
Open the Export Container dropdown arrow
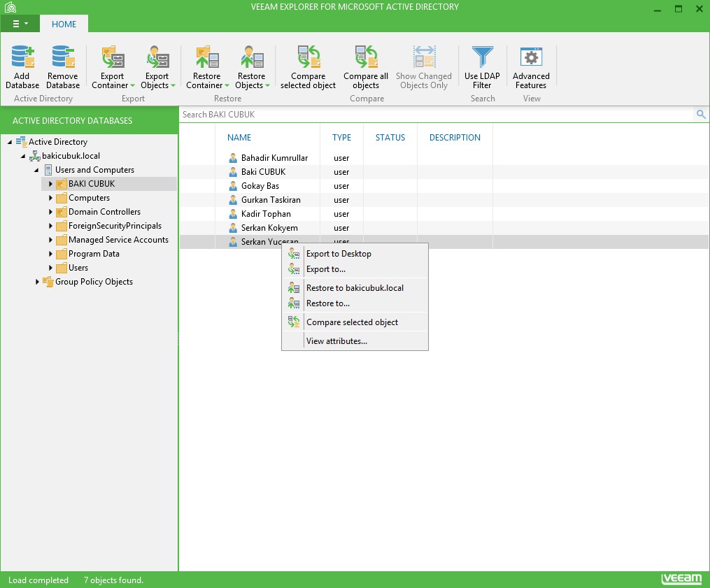point(133,85)
